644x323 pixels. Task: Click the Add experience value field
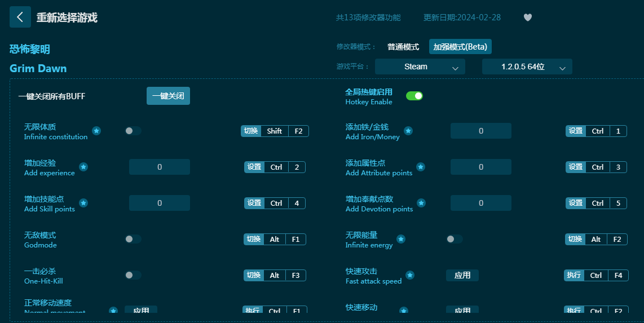pos(160,167)
